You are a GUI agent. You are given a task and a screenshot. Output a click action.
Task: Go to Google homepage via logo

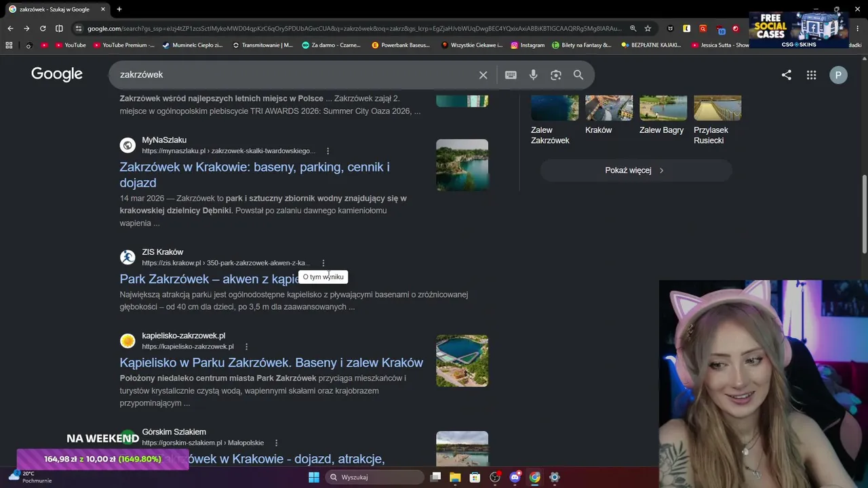coord(57,75)
